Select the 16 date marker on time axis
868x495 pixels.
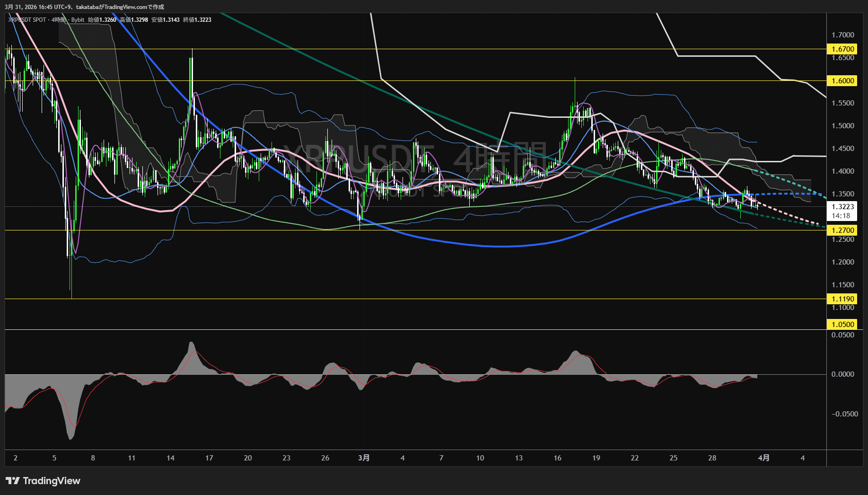[557, 458]
